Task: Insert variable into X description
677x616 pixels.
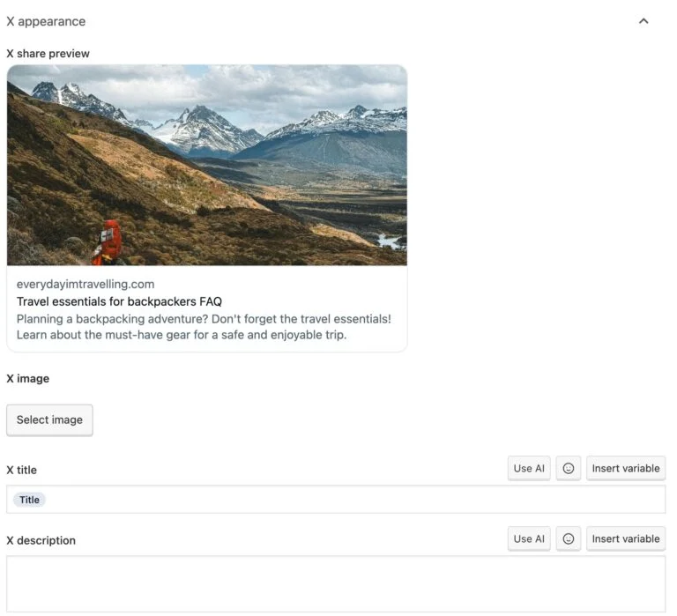Action: 626,538
